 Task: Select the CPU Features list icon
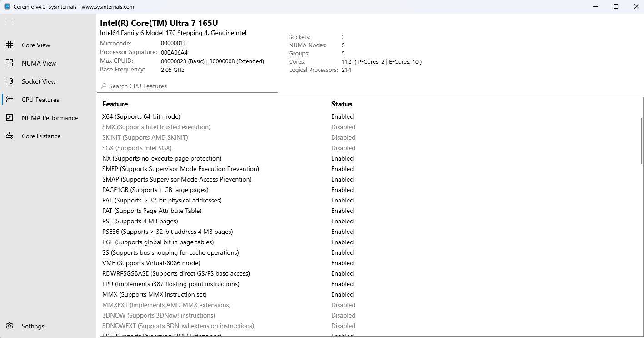click(10, 99)
